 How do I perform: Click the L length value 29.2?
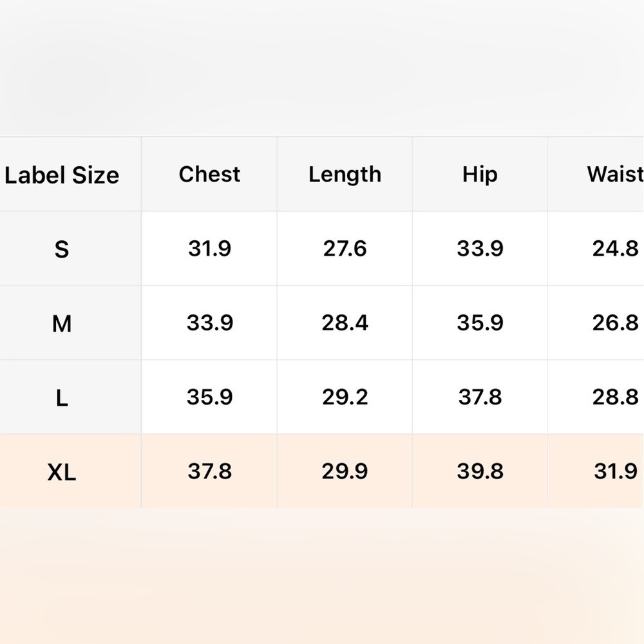pos(345,397)
